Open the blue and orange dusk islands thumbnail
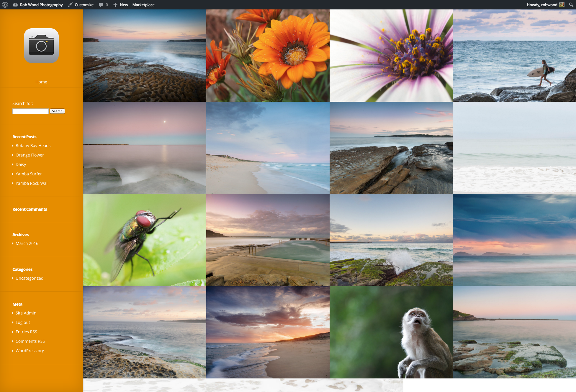The image size is (576, 392). pos(514,240)
